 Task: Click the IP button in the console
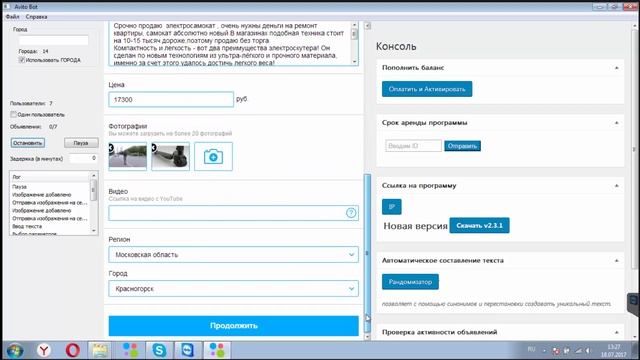(x=391, y=207)
